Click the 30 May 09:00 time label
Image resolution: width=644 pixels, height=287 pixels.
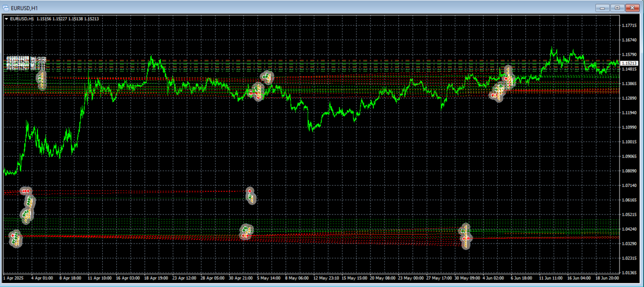click(x=467, y=277)
